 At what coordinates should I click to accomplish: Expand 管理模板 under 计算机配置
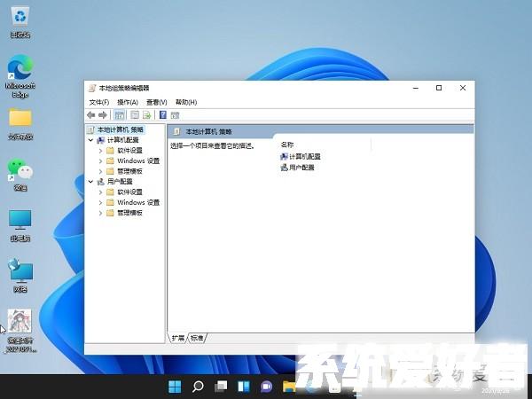(x=100, y=171)
